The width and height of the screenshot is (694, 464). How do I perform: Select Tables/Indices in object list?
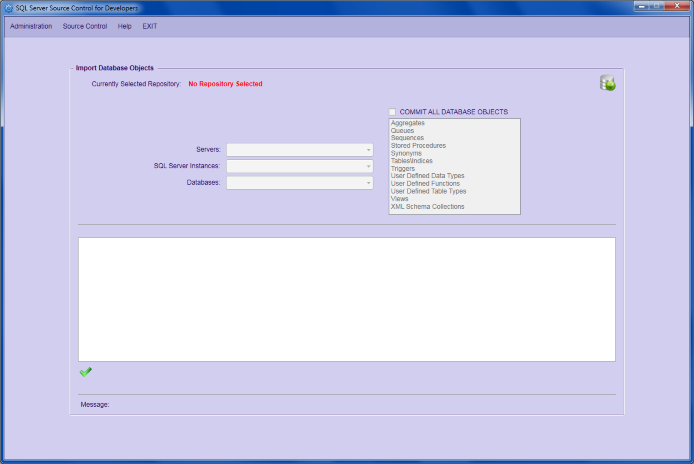coord(412,161)
